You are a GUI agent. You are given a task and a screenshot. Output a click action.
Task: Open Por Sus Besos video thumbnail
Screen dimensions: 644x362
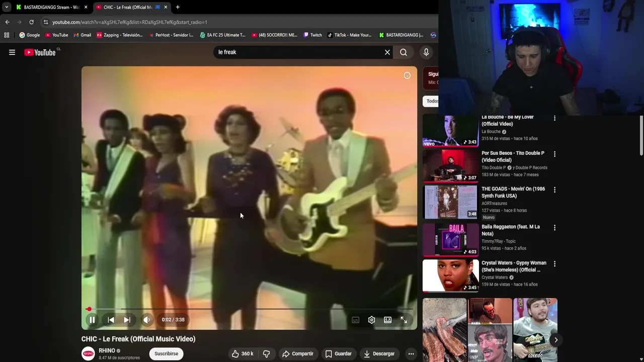click(451, 166)
